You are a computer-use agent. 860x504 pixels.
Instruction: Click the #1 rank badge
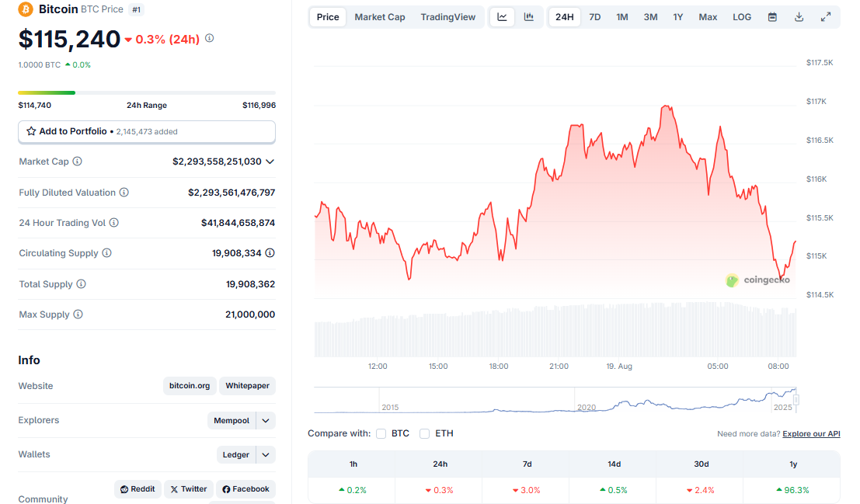137,9
